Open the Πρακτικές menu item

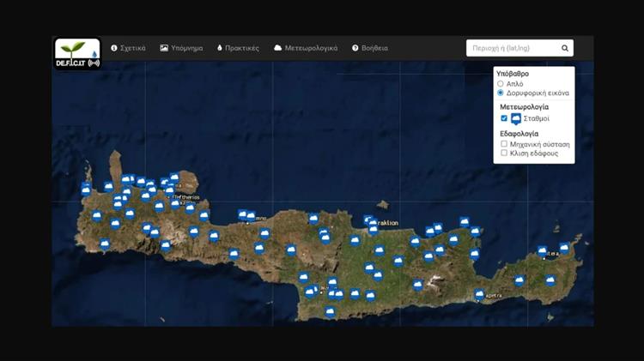[x=238, y=48]
